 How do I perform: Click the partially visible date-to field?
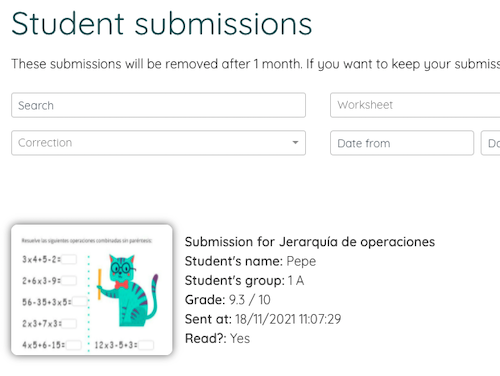pos(491,143)
